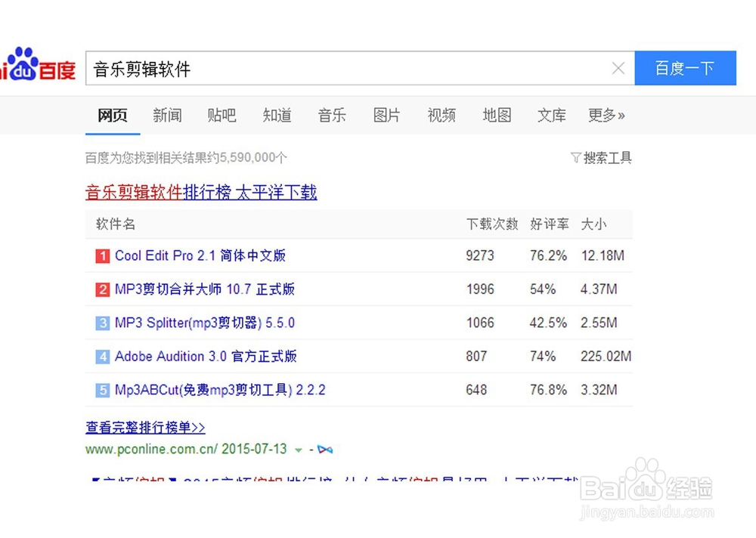756x538 pixels.
Task: Click the 下载次数 column header
Action: pos(492,224)
